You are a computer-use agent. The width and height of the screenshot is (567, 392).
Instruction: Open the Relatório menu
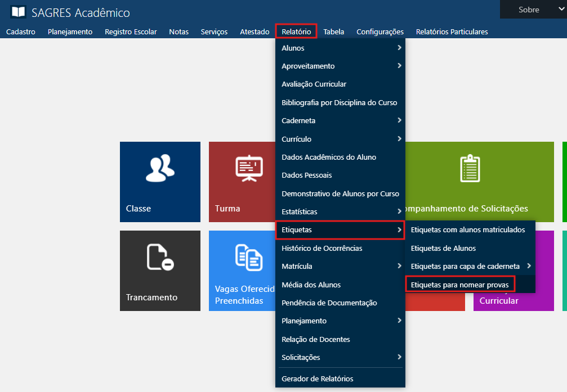pyautogui.click(x=296, y=31)
